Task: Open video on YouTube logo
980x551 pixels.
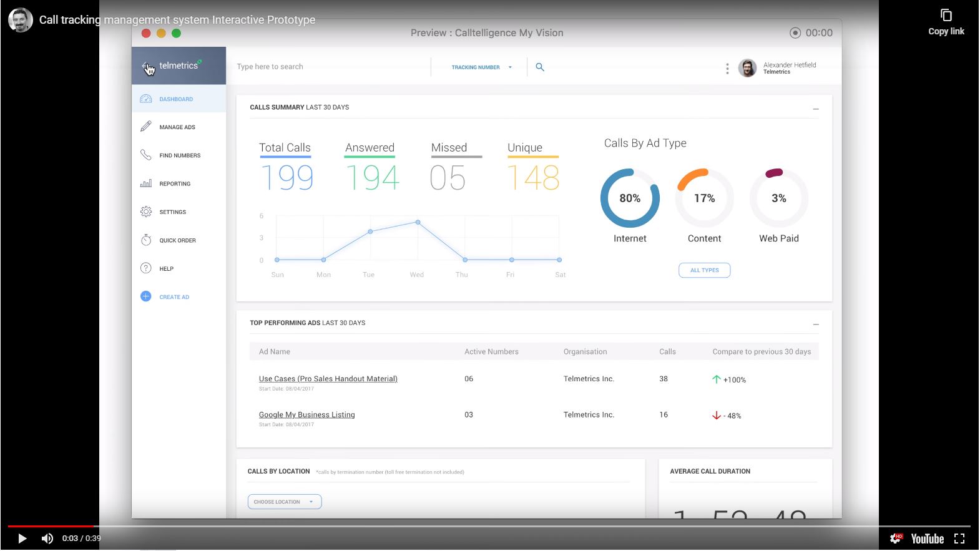Action: [x=927, y=539]
